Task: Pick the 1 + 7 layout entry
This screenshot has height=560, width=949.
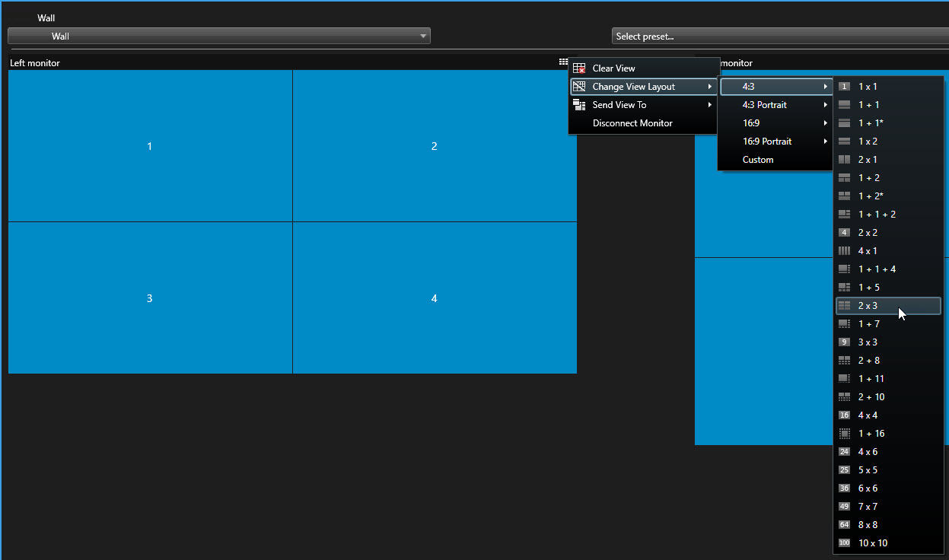Action: click(x=868, y=324)
